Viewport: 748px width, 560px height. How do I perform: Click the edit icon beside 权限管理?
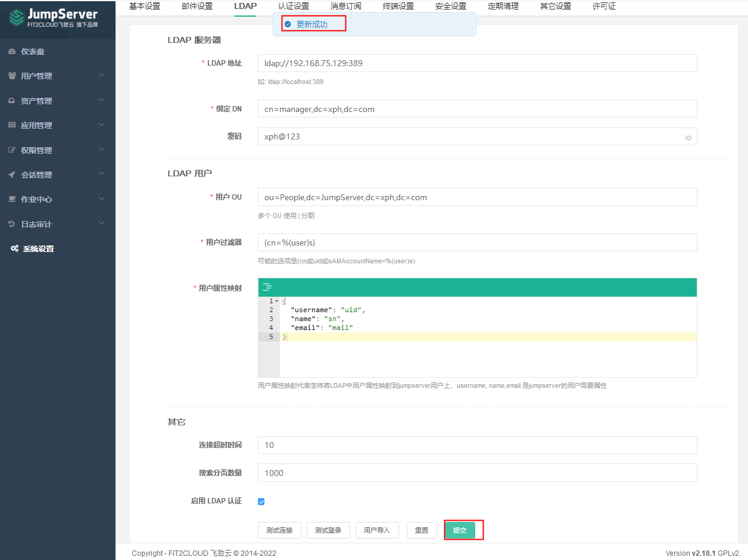tap(12, 151)
